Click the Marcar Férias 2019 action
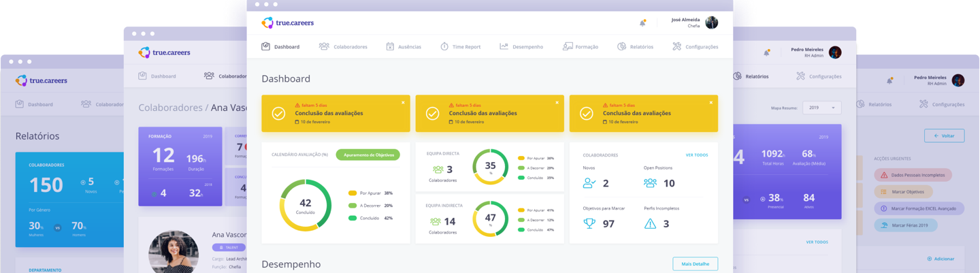Image resolution: width=980 pixels, height=273 pixels. point(906,225)
